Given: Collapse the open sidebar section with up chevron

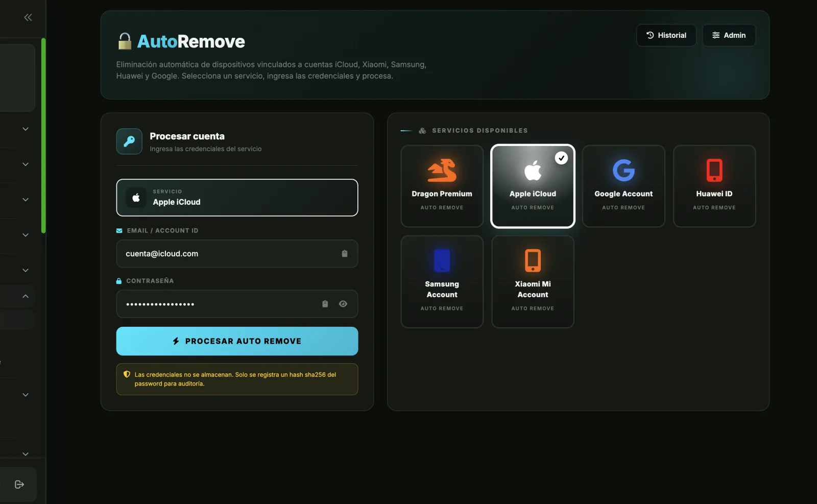Looking at the screenshot, I should coord(26,296).
